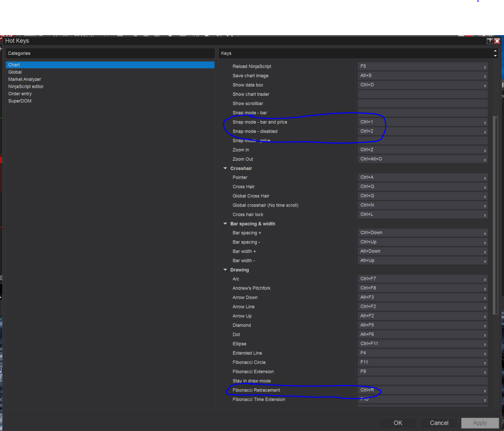The height and width of the screenshot is (431, 504).
Task: Clear the Alt+F6 hotkey for Dot
Action: coord(485,335)
